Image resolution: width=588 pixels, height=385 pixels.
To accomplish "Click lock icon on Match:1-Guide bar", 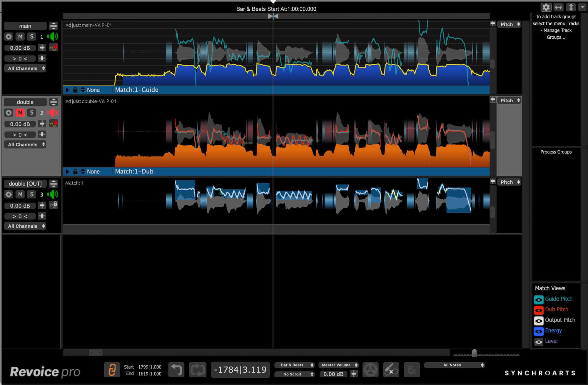I will [75, 90].
